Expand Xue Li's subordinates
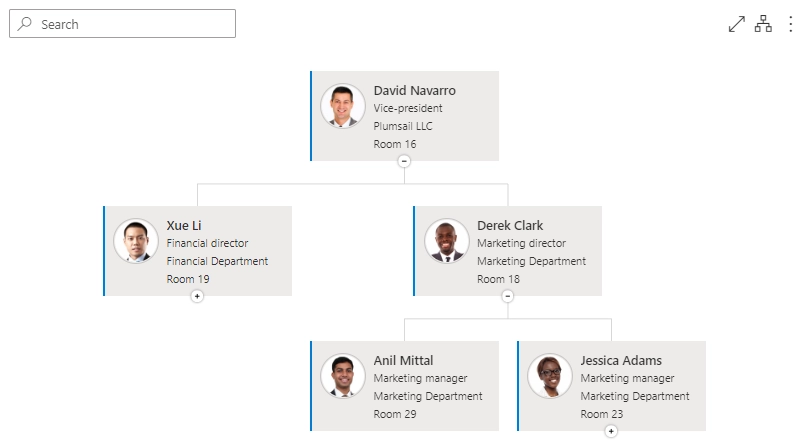This screenshot has width=809, height=448. 197,296
